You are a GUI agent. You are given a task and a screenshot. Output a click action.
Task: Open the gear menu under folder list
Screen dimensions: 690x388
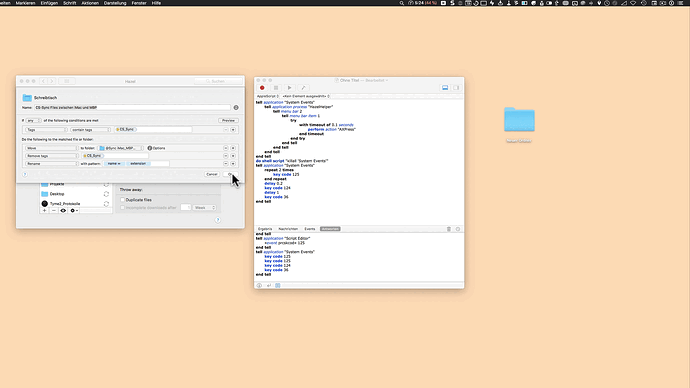pyautogui.click(x=74, y=211)
